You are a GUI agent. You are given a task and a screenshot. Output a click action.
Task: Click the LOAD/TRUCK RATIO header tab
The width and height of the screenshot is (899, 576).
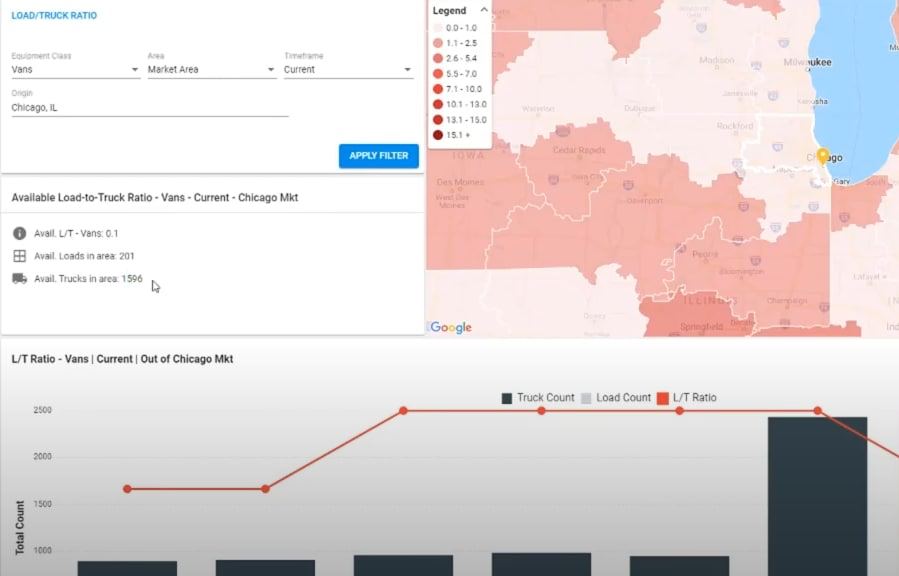[54, 16]
